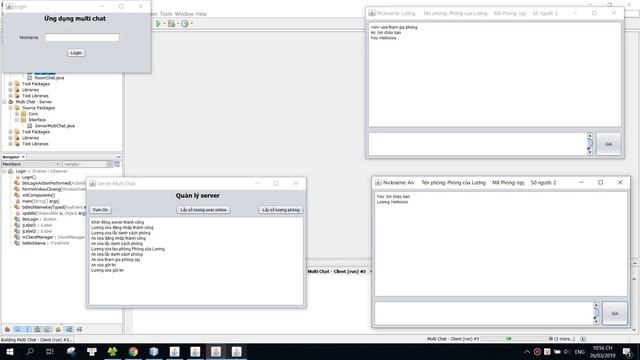Open the Members dropdown in Navigator
640x360 pixels.
31,164
